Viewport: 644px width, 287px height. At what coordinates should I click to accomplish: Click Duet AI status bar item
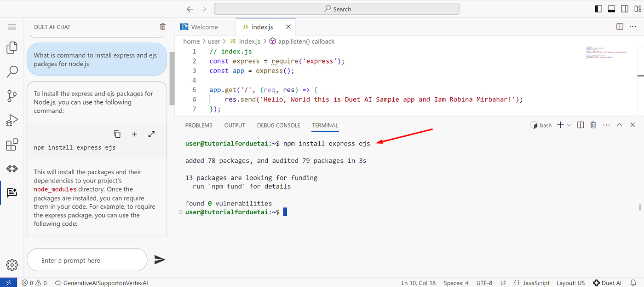607,283
